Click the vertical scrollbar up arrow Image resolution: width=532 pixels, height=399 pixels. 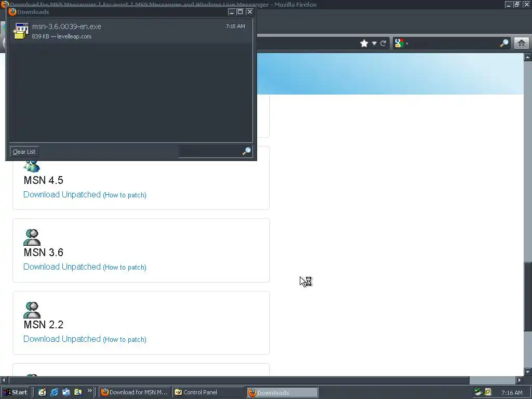tap(528, 57)
